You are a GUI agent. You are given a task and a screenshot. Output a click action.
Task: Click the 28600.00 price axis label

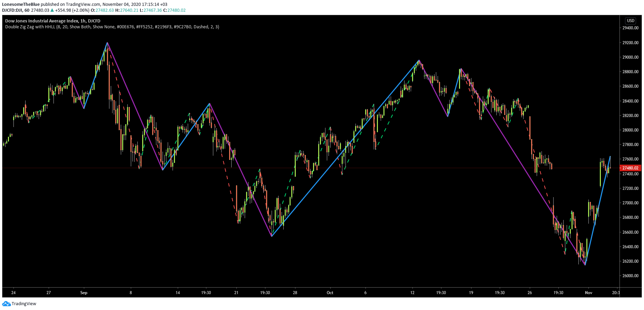(630, 86)
